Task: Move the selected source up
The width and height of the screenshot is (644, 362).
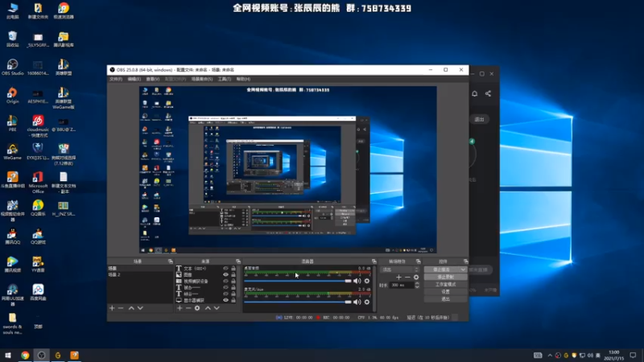Action: point(208,308)
